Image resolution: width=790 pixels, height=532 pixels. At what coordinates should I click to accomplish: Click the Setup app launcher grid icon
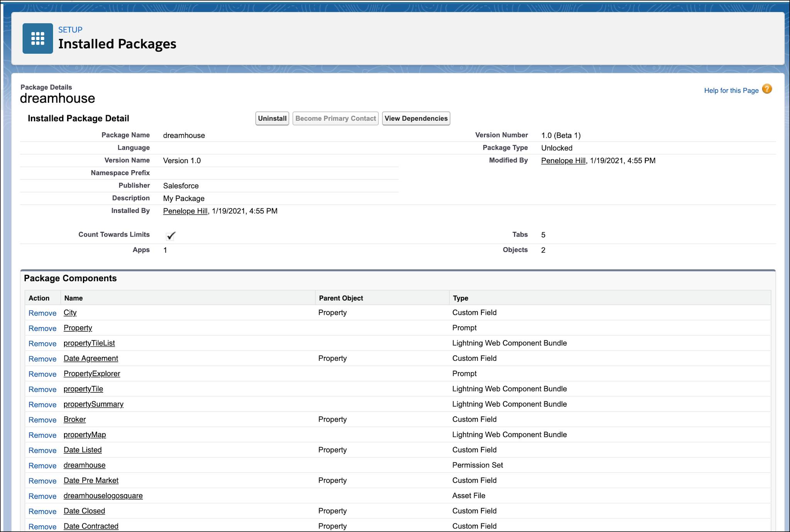click(37, 38)
